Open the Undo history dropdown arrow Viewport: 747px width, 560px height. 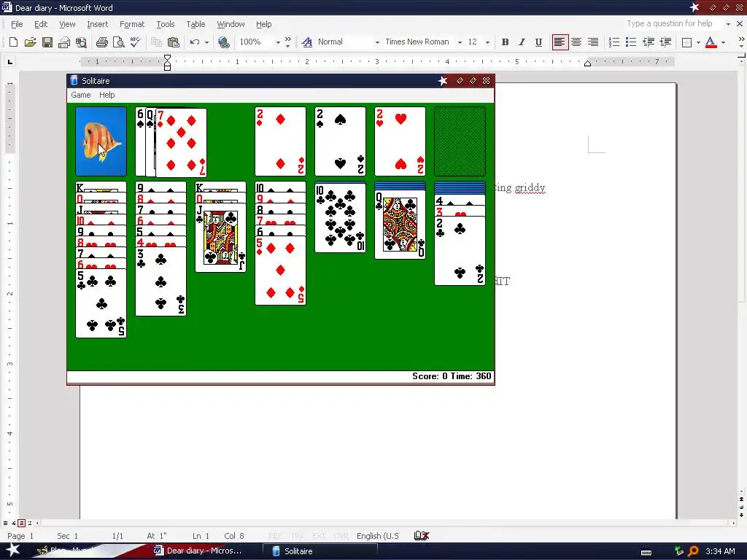[206, 42]
